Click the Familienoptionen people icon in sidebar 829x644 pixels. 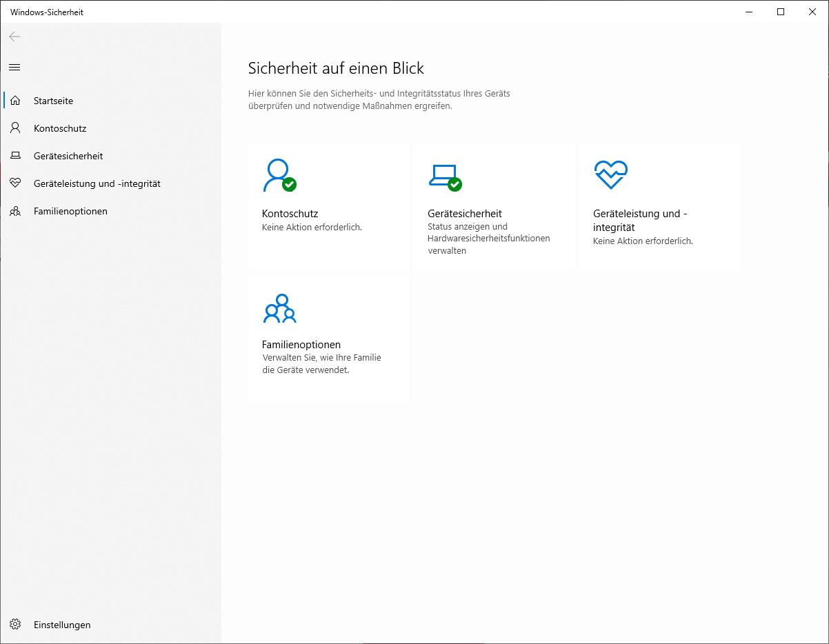click(x=15, y=211)
